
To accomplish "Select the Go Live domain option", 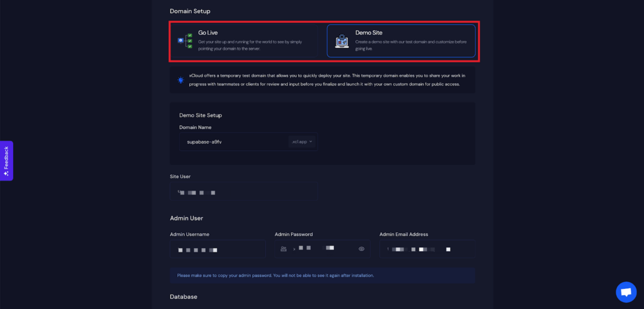I will (247, 41).
